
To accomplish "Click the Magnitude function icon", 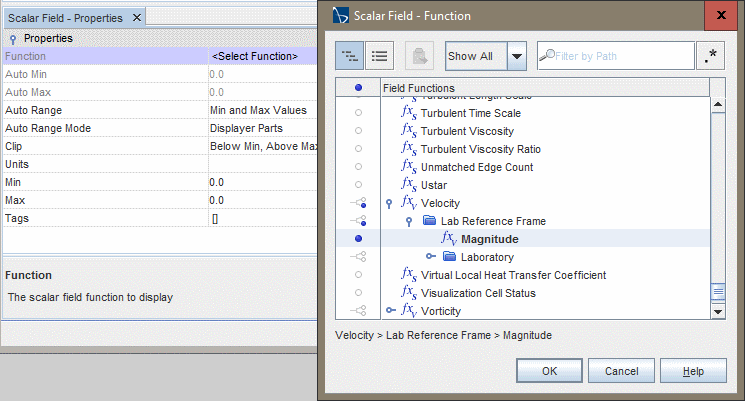I will [x=449, y=239].
